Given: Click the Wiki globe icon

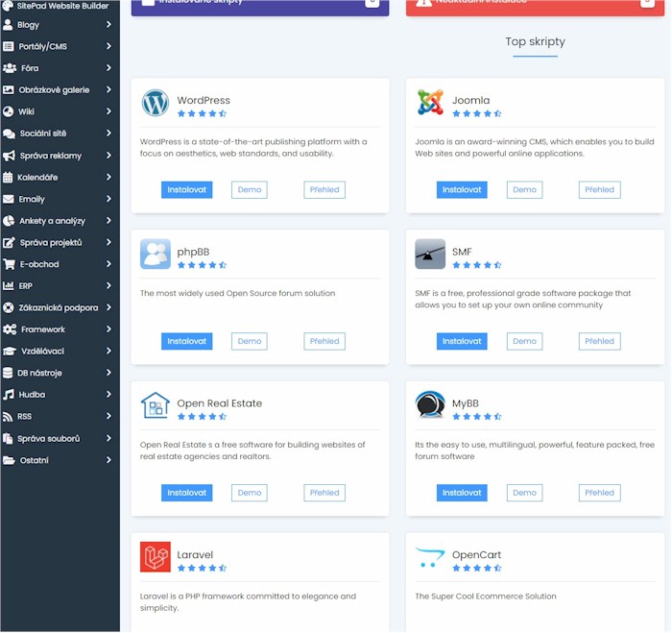Looking at the screenshot, I should tap(8, 111).
